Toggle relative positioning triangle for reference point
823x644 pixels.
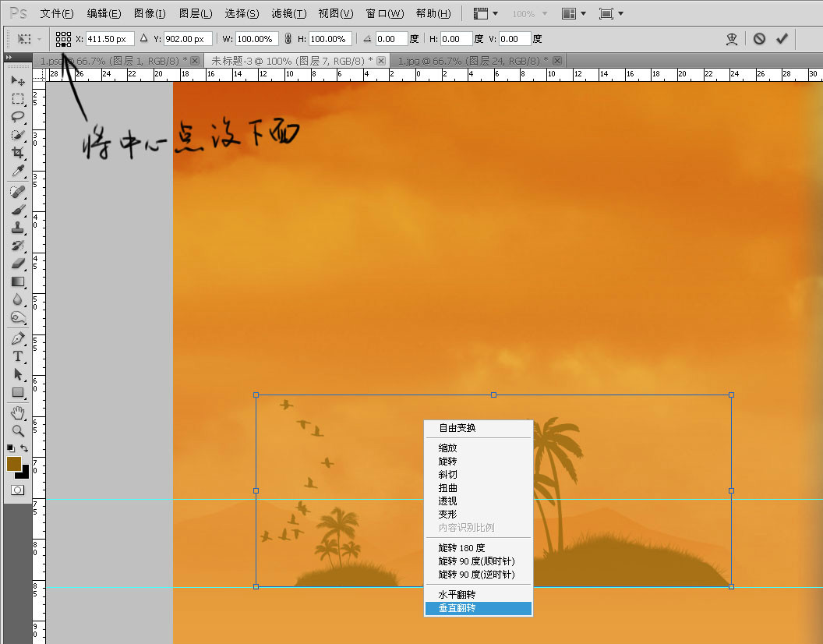coord(144,38)
